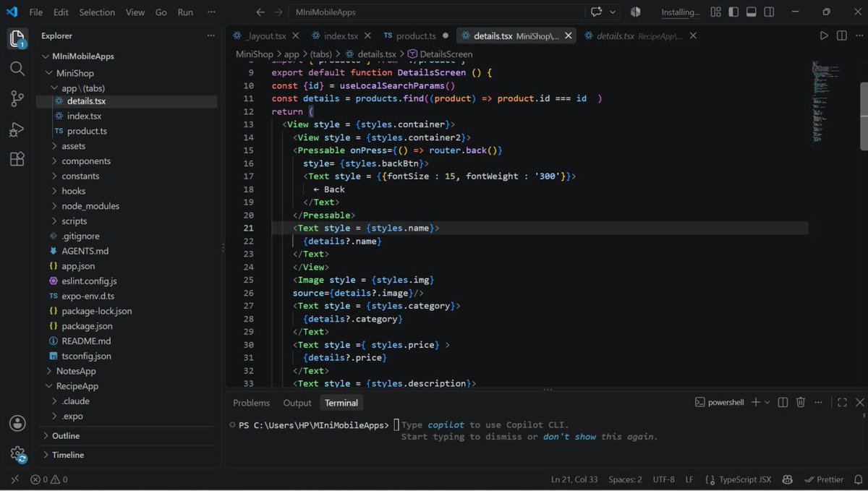Click the 'don't show' link in terminal
The height and width of the screenshot is (491, 868).
(x=570, y=437)
